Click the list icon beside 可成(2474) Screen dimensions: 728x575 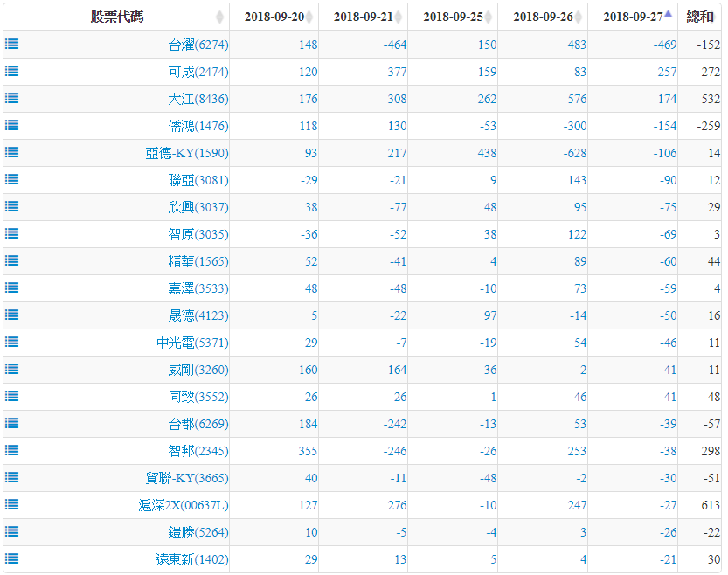click(x=12, y=72)
